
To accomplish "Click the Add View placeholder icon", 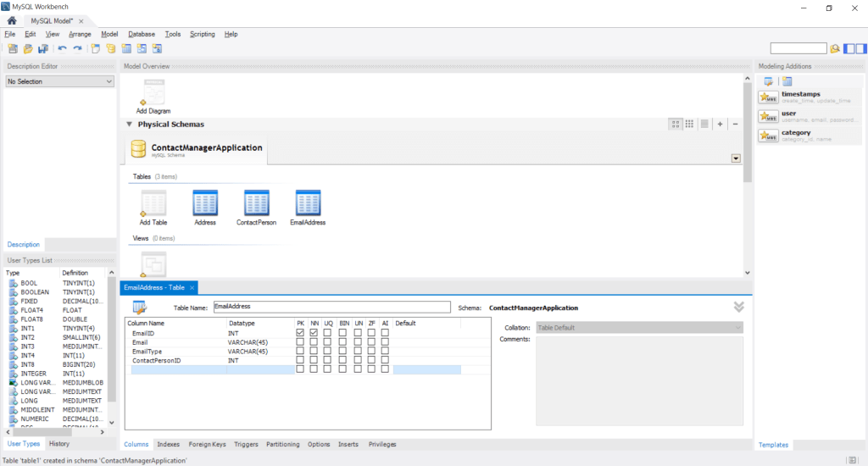I will click(x=153, y=264).
